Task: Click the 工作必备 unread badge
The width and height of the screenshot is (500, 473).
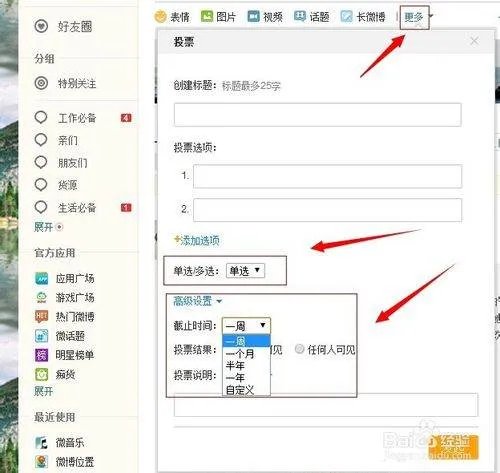Action: click(126, 118)
